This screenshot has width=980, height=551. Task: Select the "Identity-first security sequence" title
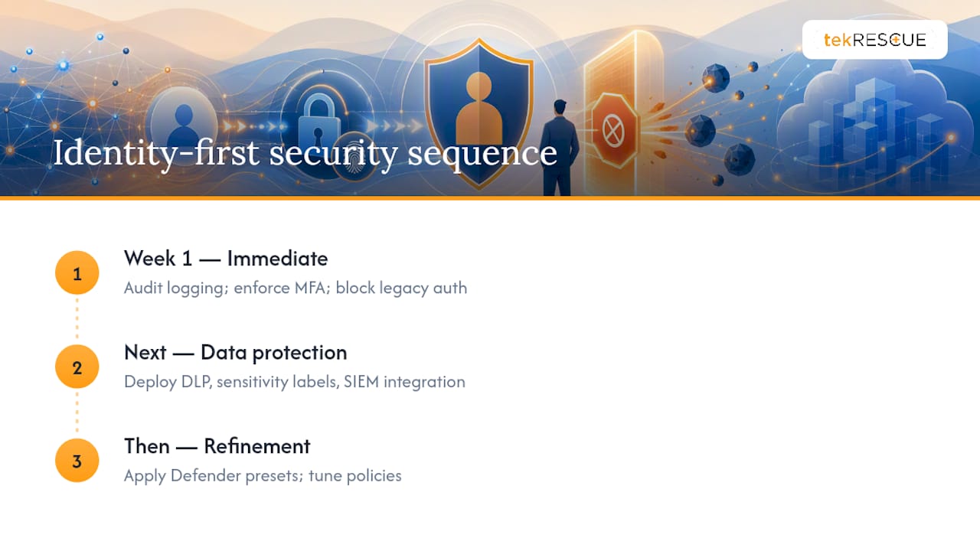305,152
